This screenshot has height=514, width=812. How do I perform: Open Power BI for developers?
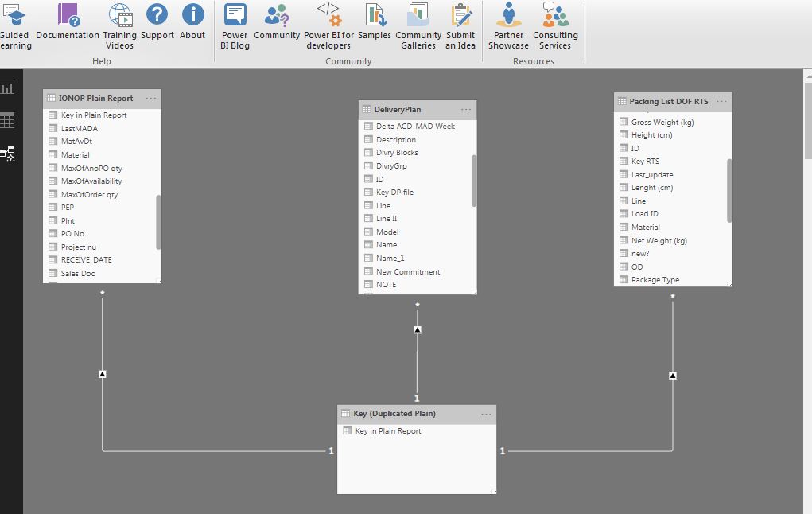328,26
